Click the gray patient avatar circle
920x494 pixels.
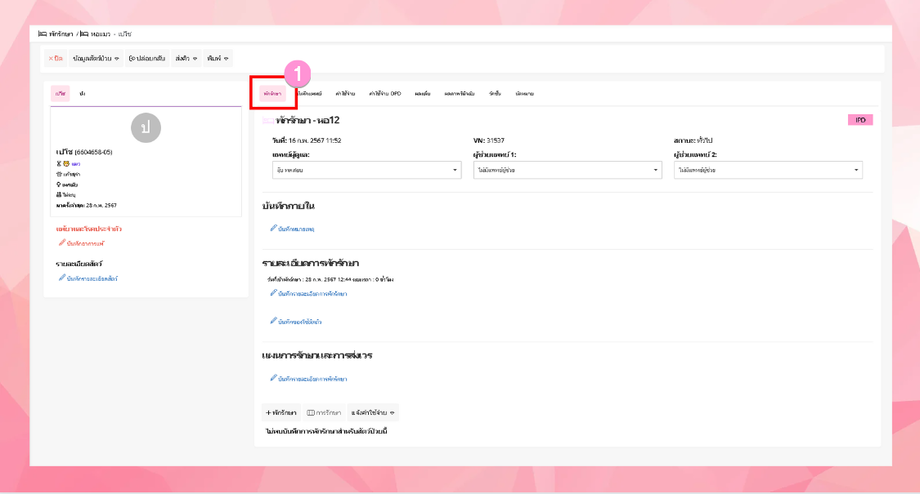146,128
